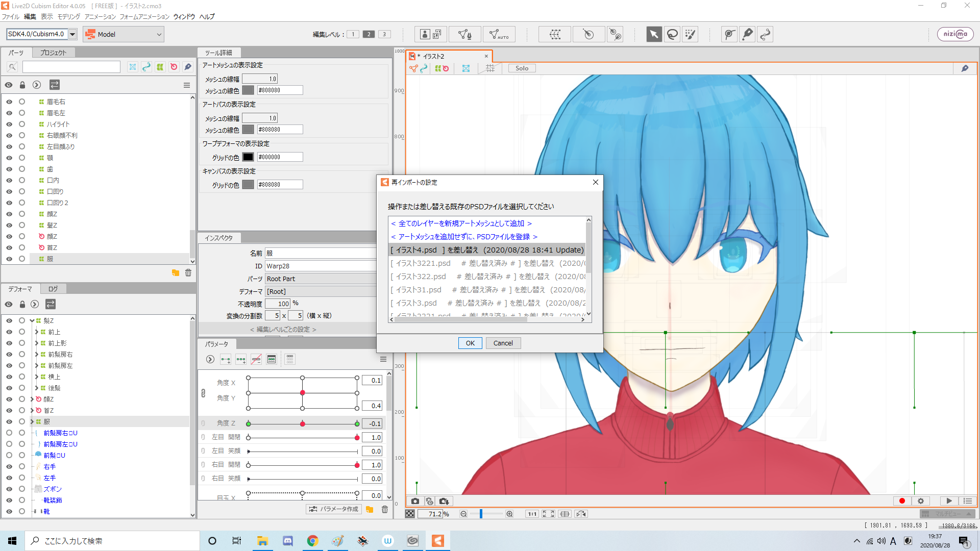Open the ウィンドウ menu
The width and height of the screenshot is (980, 551).
click(x=184, y=17)
